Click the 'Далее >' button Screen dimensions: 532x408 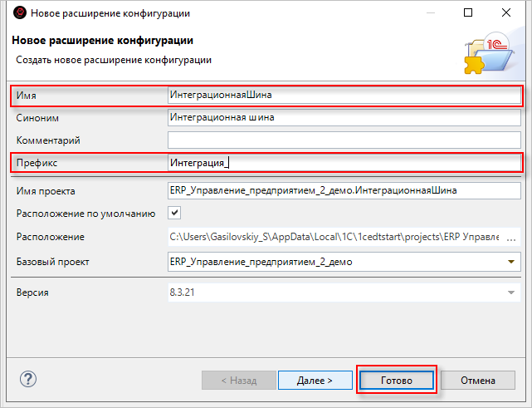[315, 380]
